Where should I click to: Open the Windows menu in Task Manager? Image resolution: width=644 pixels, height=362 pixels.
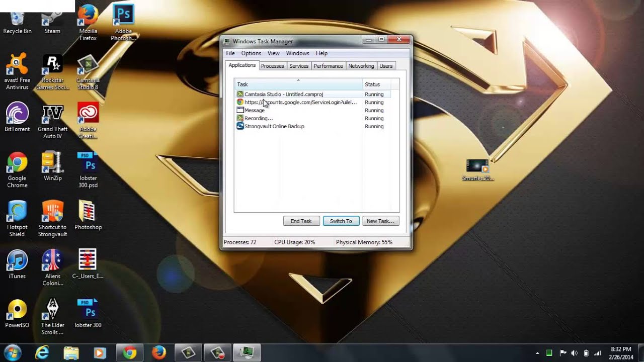pyautogui.click(x=297, y=53)
